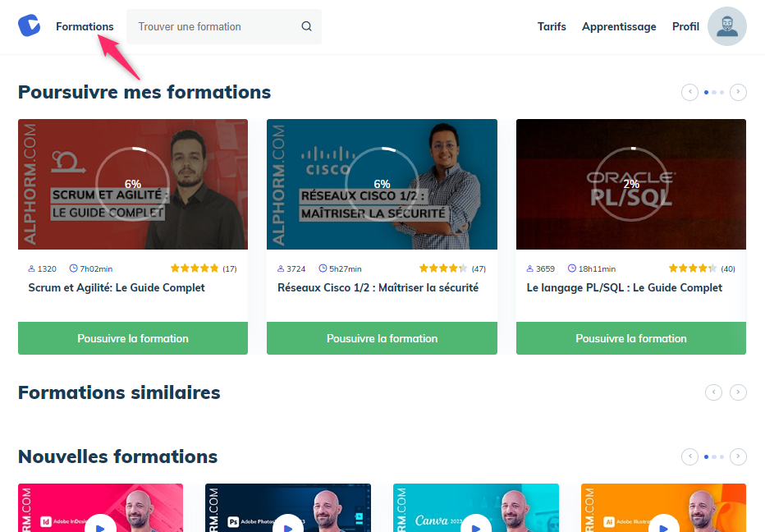Go to next slide in Formations similaires
The image size is (765, 532).
738,392
